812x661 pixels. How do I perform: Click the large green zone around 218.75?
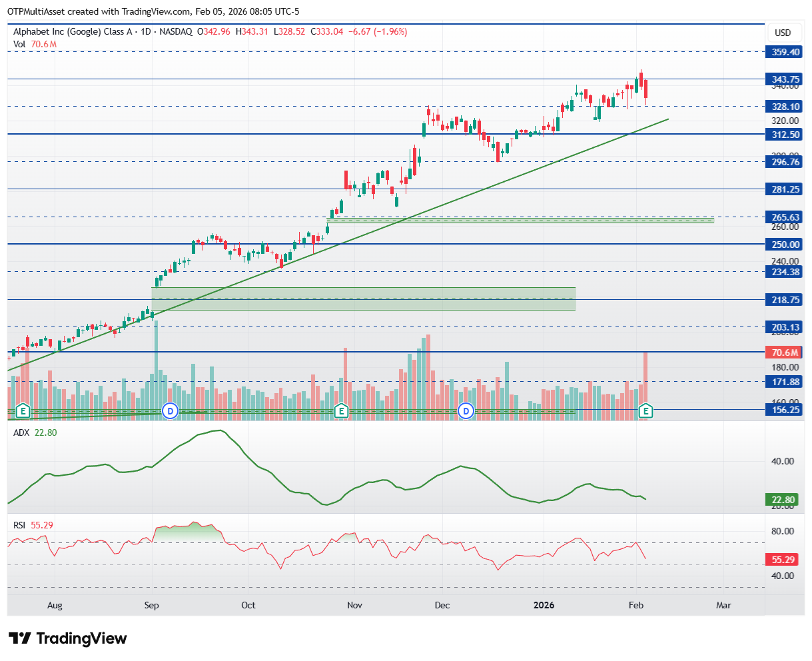click(x=363, y=299)
